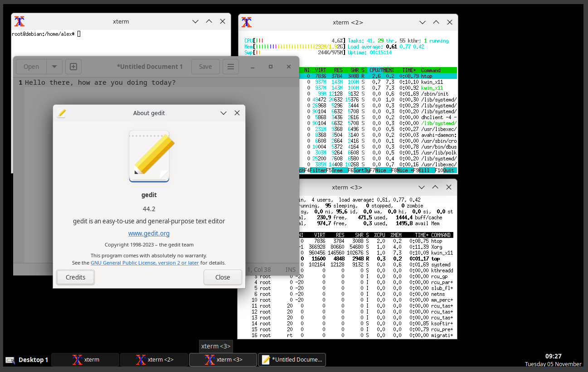Switch to xterm <2> in taskbar
The width and height of the screenshot is (588, 372).
click(154, 360)
